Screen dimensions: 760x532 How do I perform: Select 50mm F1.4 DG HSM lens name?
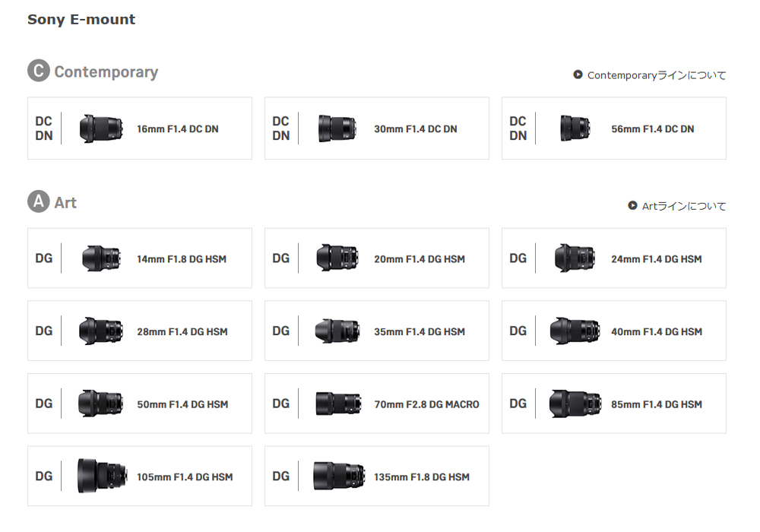[182, 404]
